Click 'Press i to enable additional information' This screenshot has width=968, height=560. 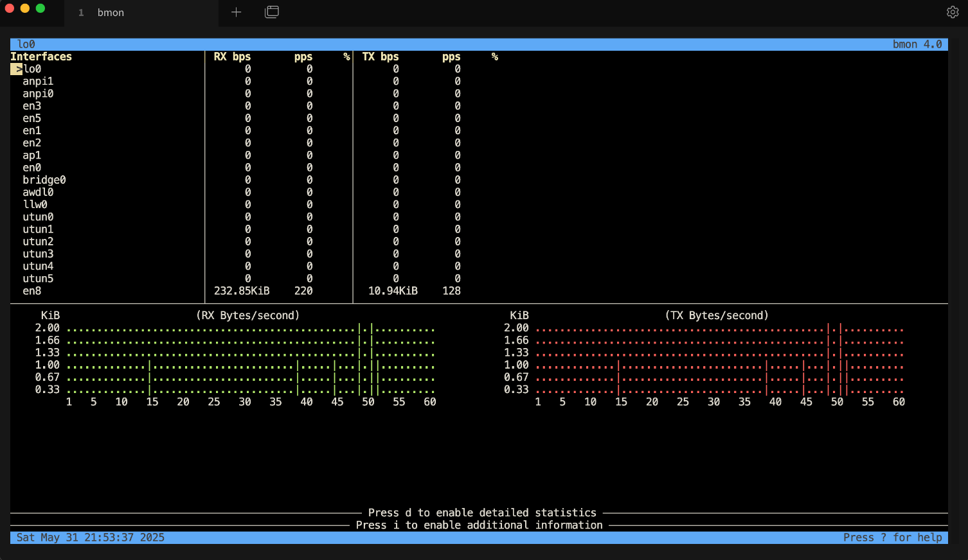point(479,525)
